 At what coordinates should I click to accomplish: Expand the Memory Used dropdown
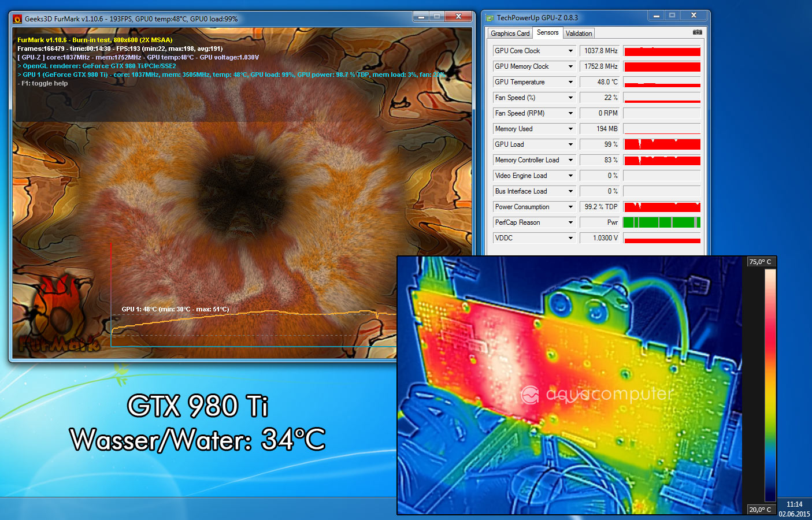[570, 129]
